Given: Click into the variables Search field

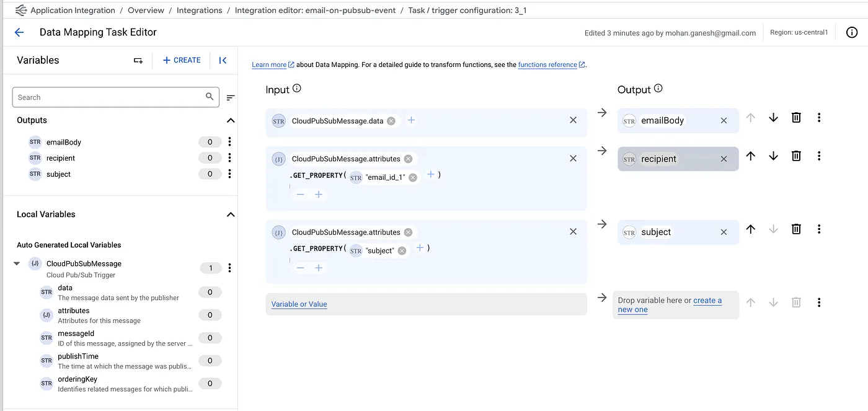Looking at the screenshot, I should (x=108, y=97).
